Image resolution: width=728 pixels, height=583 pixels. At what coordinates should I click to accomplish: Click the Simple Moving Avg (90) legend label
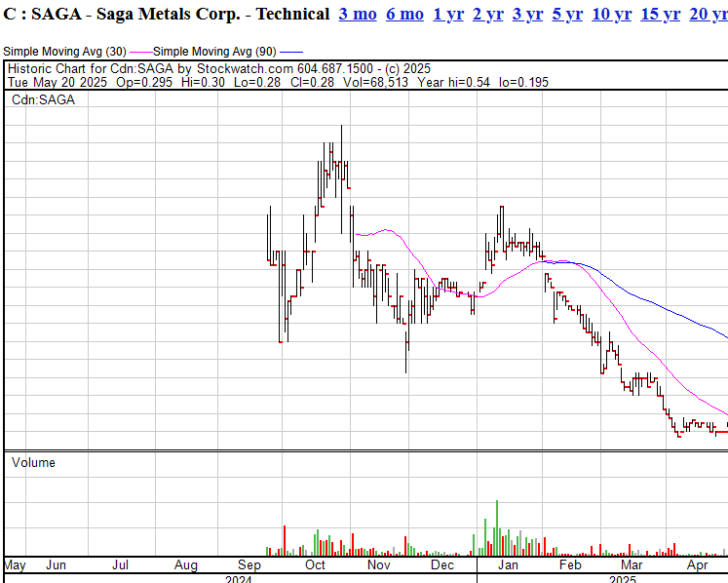[214, 51]
